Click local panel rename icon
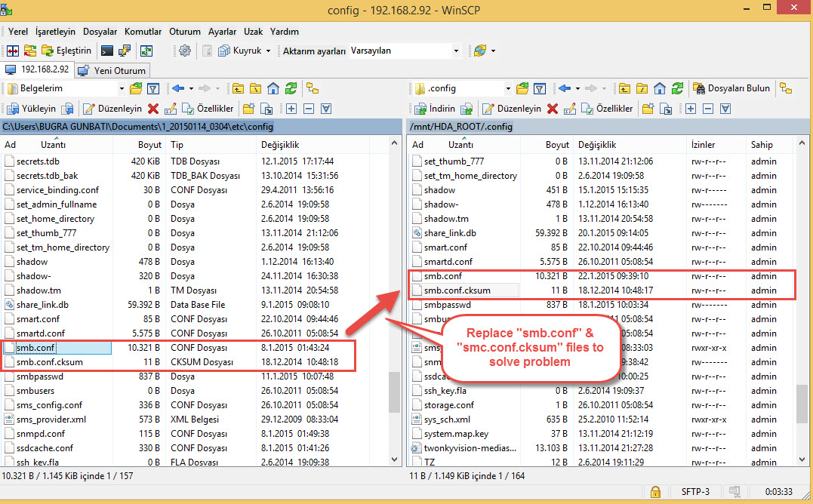The height and width of the screenshot is (504, 813). [x=171, y=109]
